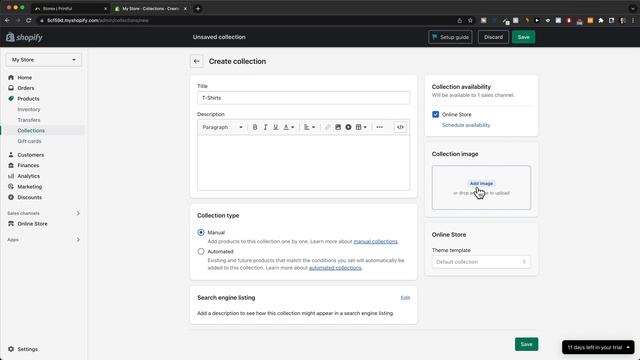
Task: Go back in browser history
Action: click(7, 20)
